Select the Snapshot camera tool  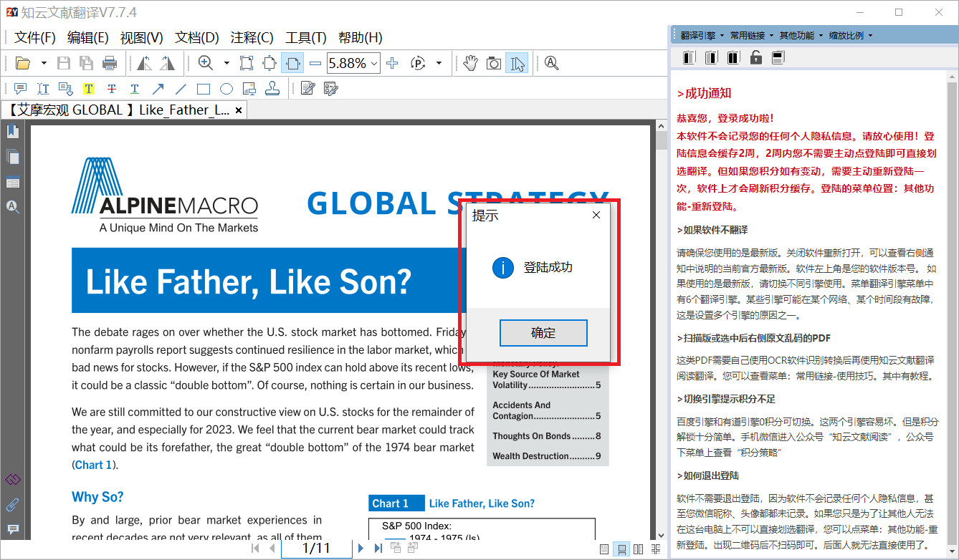pyautogui.click(x=494, y=63)
